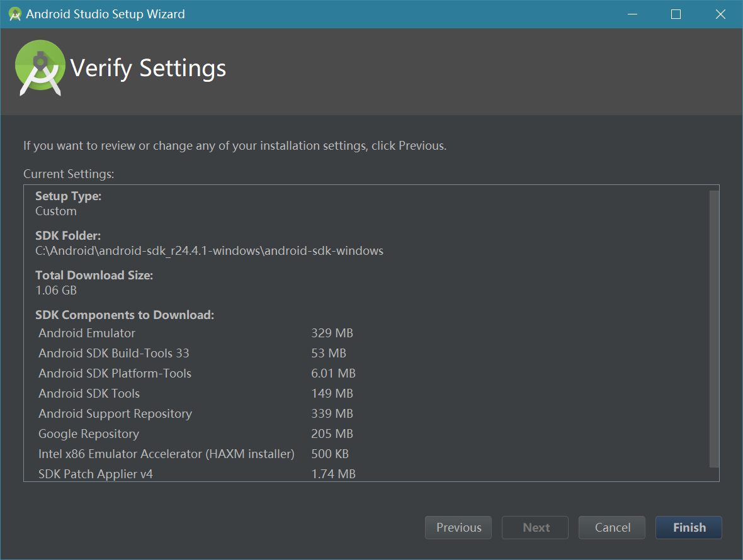Image resolution: width=743 pixels, height=560 pixels.
Task: Select the Android SDK Build-Tools 33 row
Action: [x=113, y=353]
